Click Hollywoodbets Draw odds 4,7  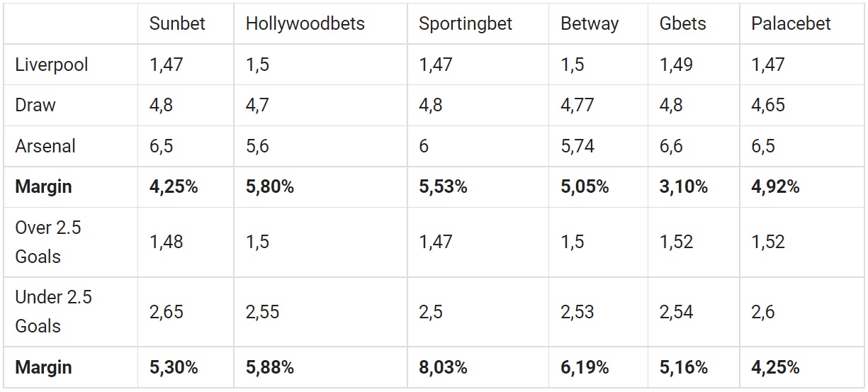click(257, 105)
